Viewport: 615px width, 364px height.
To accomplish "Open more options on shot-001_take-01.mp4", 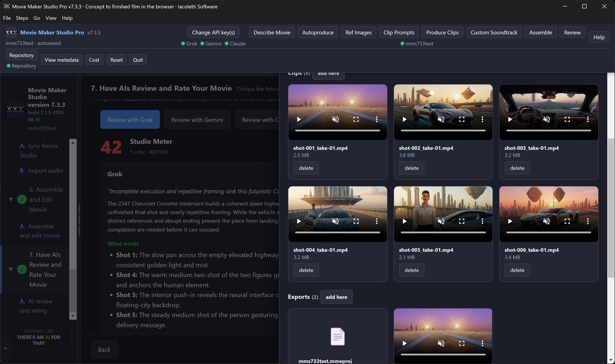I will click(377, 119).
